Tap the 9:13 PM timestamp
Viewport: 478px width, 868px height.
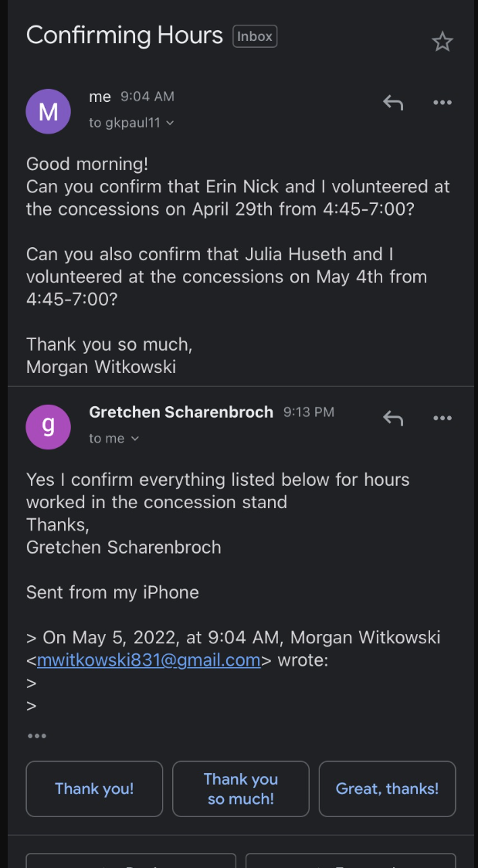(309, 412)
